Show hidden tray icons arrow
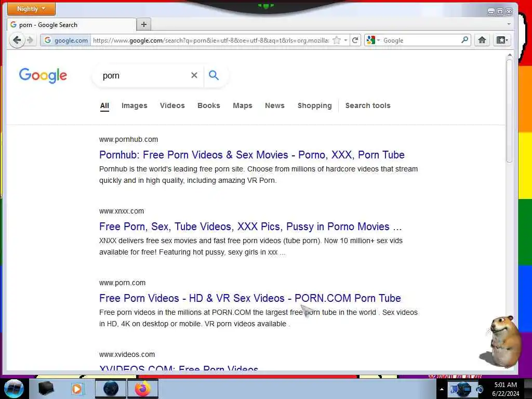This screenshot has width=532, height=399. coord(442,389)
